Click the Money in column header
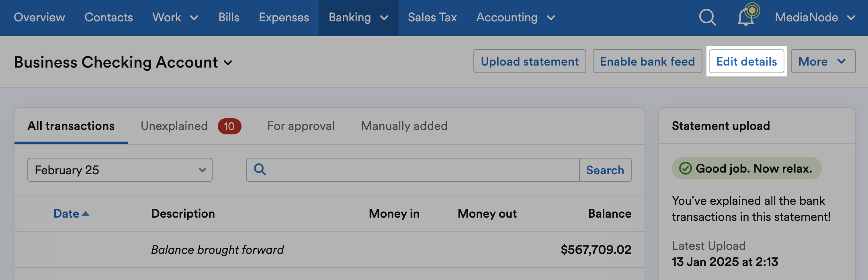The image size is (868, 280). tap(394, 214)
